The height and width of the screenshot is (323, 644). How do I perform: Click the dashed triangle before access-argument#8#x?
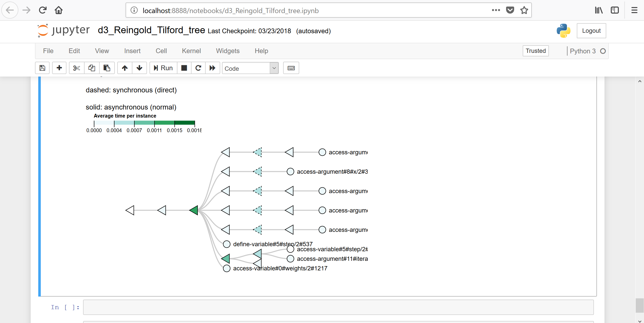(x=258, y=172)
